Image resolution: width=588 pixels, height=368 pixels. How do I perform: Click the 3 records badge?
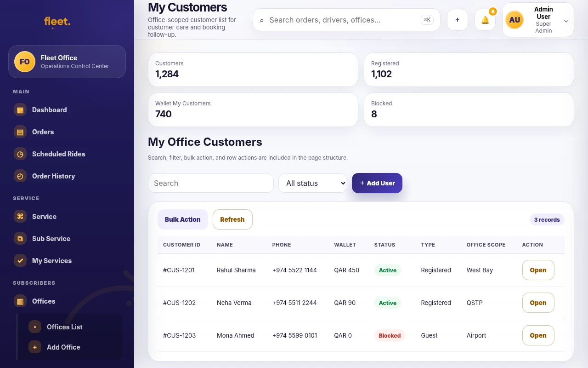tap(547, 220)
